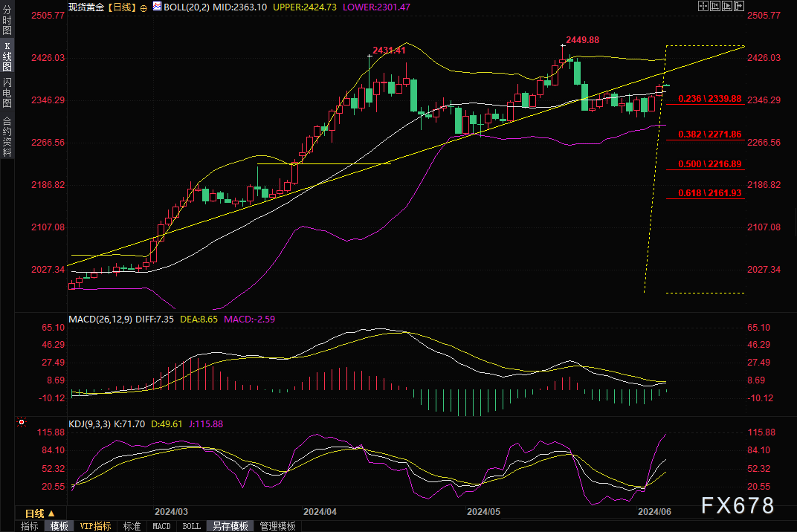Open 合约资料 contract info in sidebar
The width and height of the screenshot is (797, 532).
pyautogui.click(x=7, y=137)
